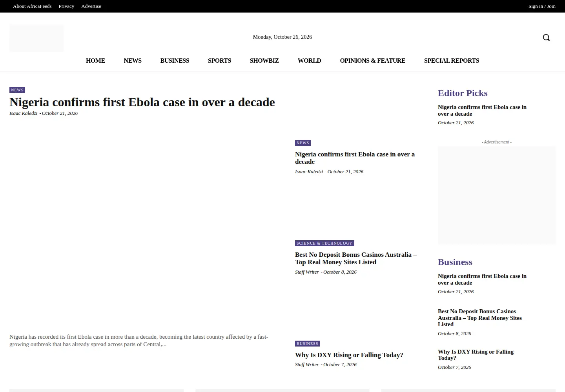Screen dimensions: 565x392
Task: Open SPECIAL REPORTS menu item
Action: point(451,61)
